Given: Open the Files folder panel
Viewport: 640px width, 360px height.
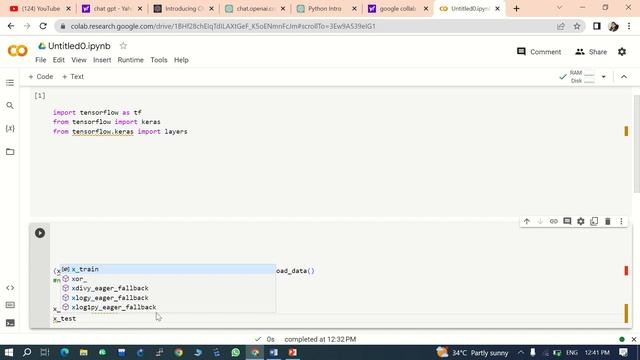Looking at the screenshot, I should pos(10,152).
